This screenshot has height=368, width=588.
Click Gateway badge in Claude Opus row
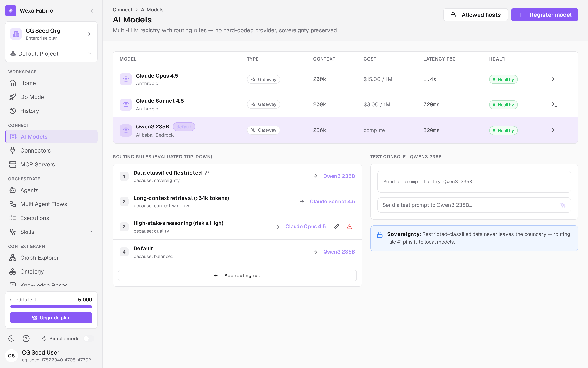(x=263, y=79)
